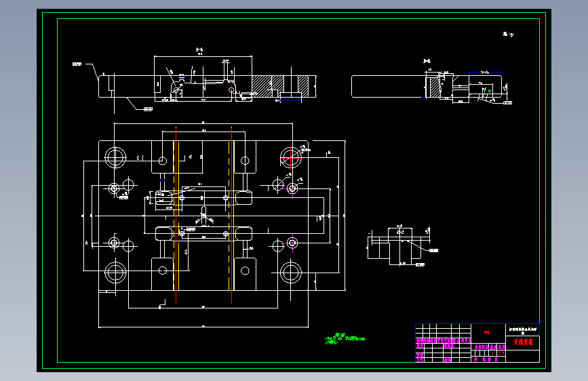
Task: Click the small red text in title block center
Action: pyautogui.click(x=487, y=332)
